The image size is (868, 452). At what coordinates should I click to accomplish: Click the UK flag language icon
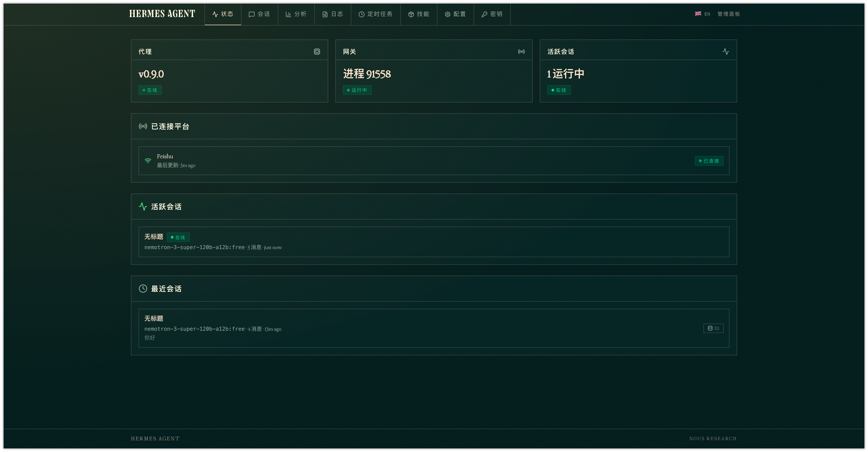click(698, 14)
